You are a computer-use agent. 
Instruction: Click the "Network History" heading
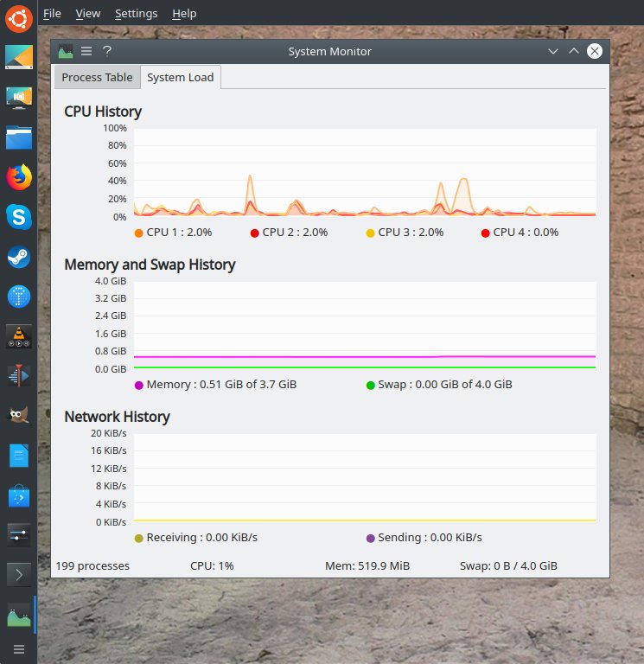click(x=117, y=417)
